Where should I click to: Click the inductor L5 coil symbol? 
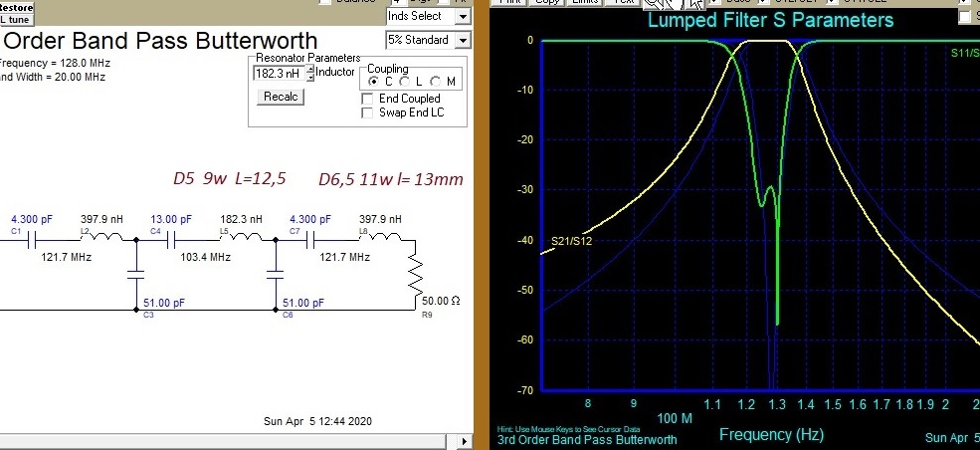247,237
